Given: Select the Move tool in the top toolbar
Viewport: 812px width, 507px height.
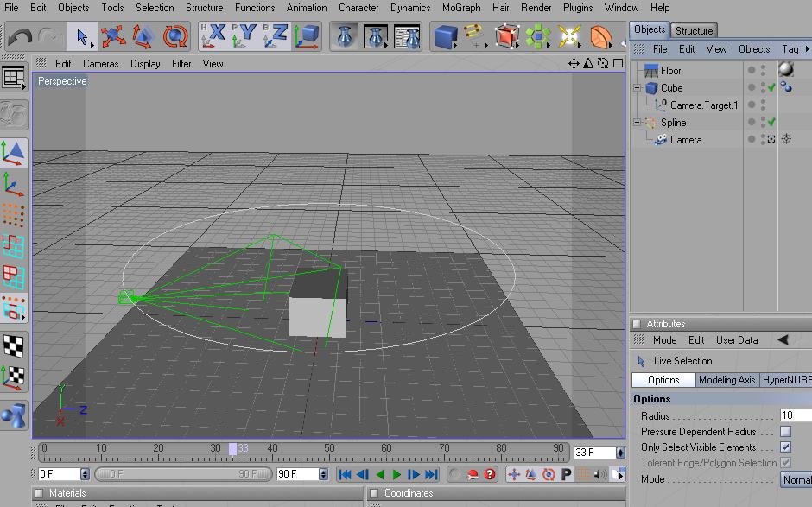Looking at the screenshot, I should pyautogui.click(x=111, y=36).
